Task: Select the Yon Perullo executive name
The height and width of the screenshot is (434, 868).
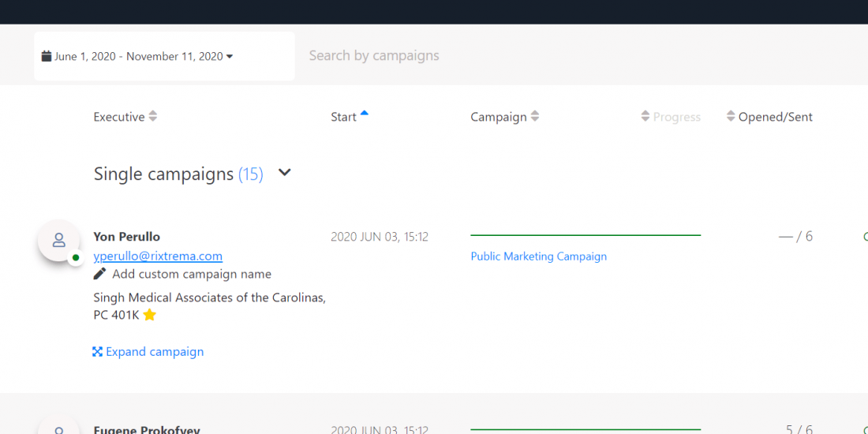Action: click(x=126, y=237)
